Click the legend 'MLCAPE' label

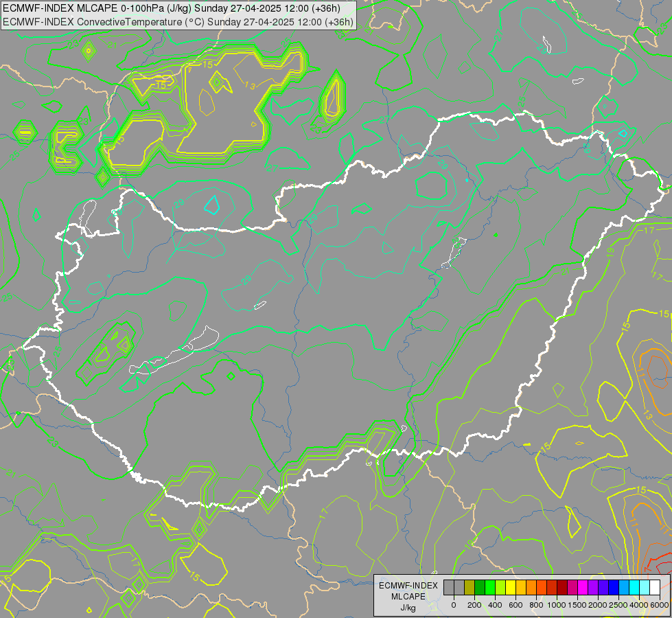pos(408,597)
